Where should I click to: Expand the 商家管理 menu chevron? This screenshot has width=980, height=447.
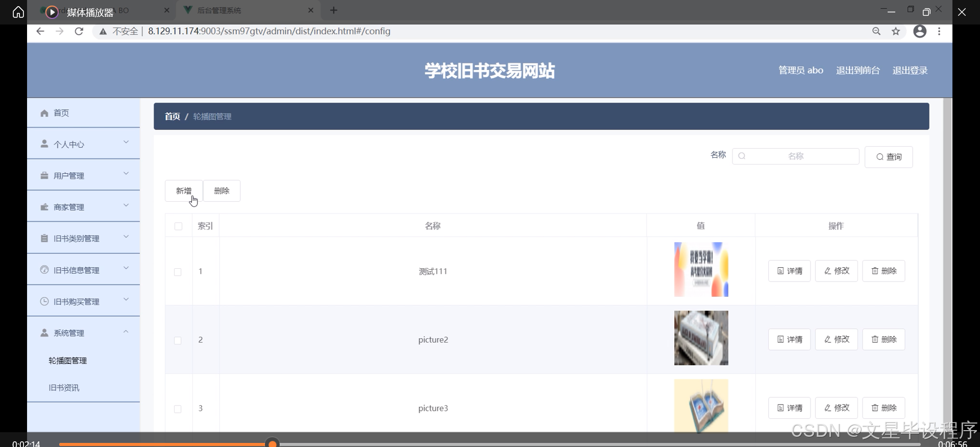click(126, 205)
